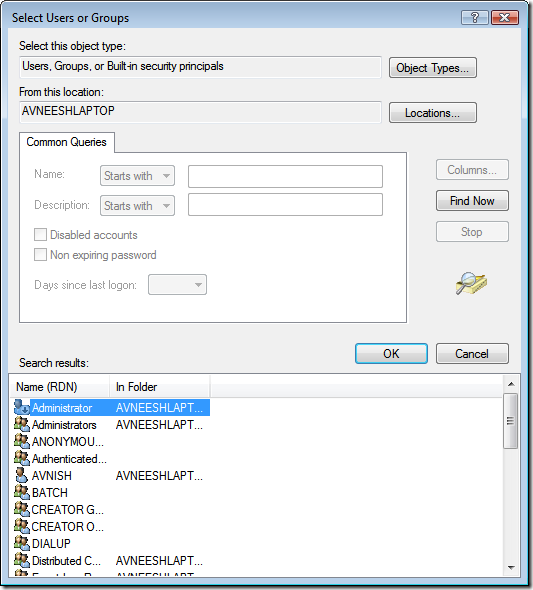Close the Select Users or Groups dialog
Viewport: 533px width, 590px height.
pos(505,17)
